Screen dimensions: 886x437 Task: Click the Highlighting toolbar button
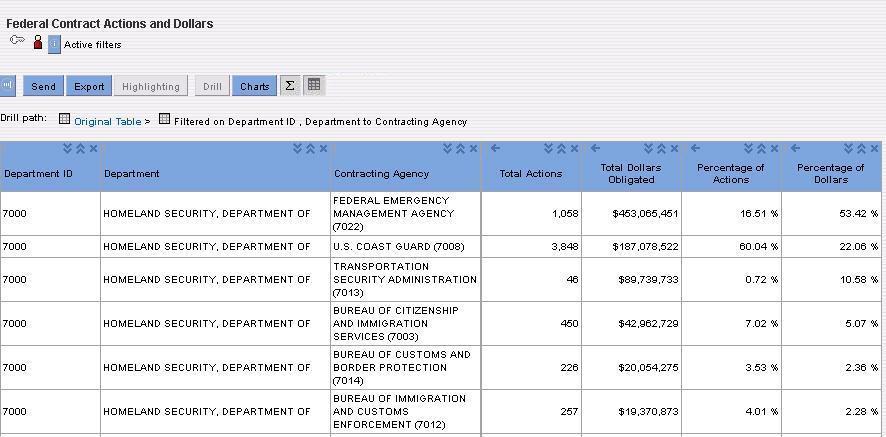151,86
